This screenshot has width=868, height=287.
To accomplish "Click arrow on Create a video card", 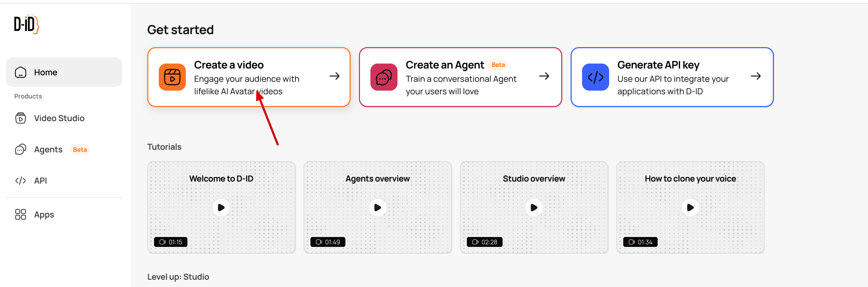I will tap(334, 76).
